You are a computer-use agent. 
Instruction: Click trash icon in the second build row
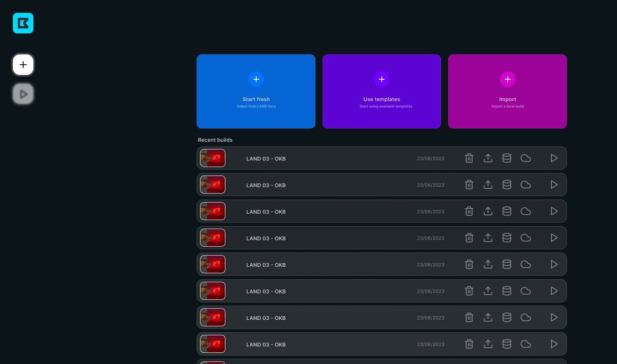(469, 185)
